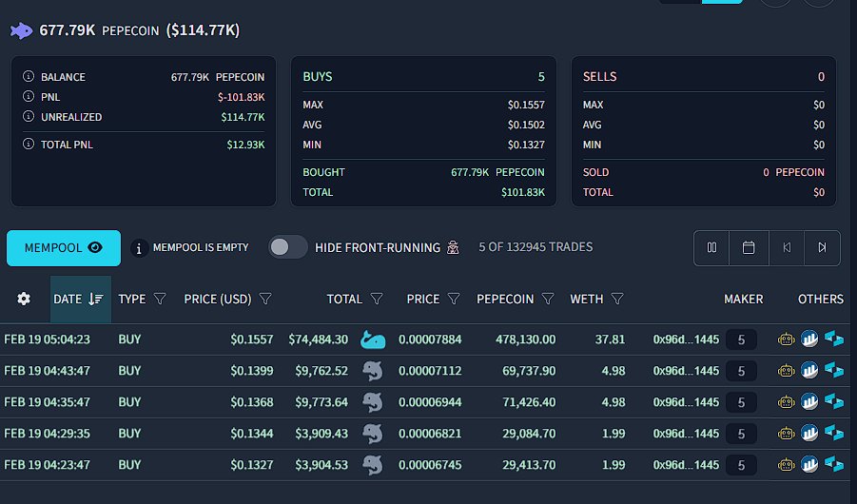The image size is (857, 504).
Task: Click the $74,484.30 total value
Action: pyautogui.click(x=318, y=339)
